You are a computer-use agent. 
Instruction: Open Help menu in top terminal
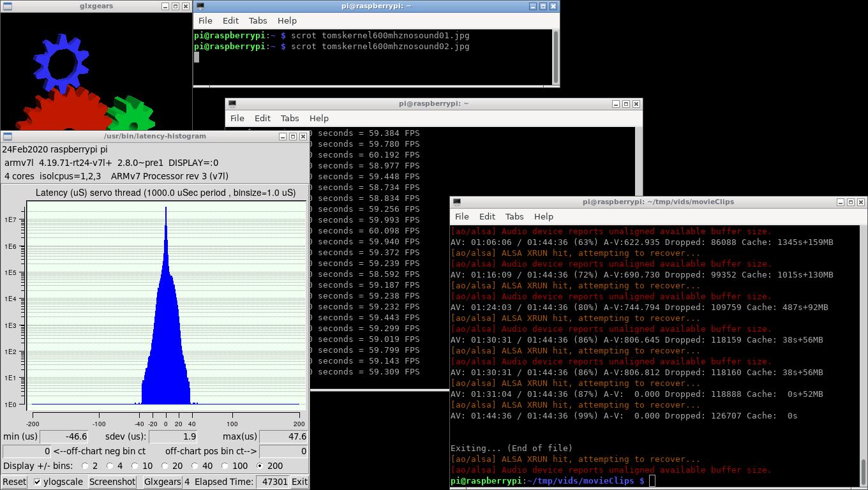[x=287, y=21]
